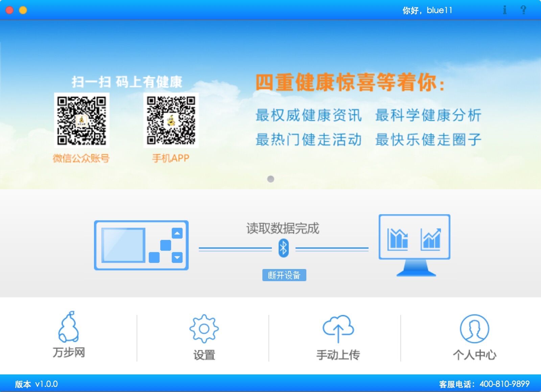Click the red close window button
The height and width of the screenshot is (392, 541).
[x=9, y=10]
